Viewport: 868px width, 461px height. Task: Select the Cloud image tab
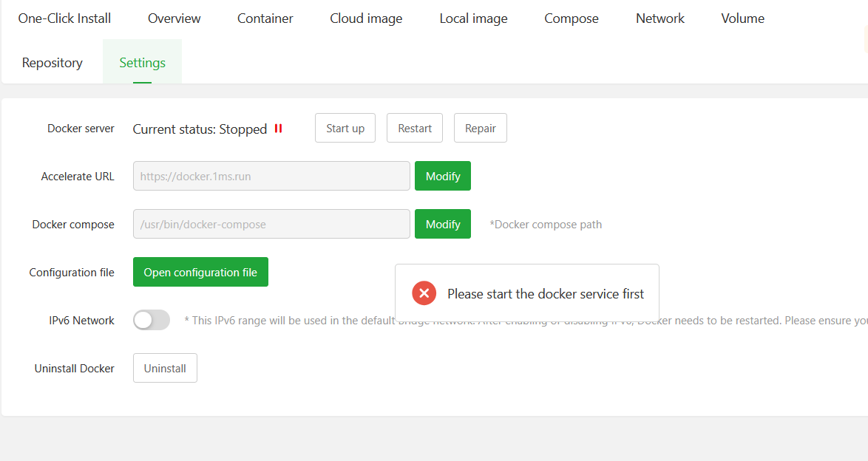[x=366, y=18]
